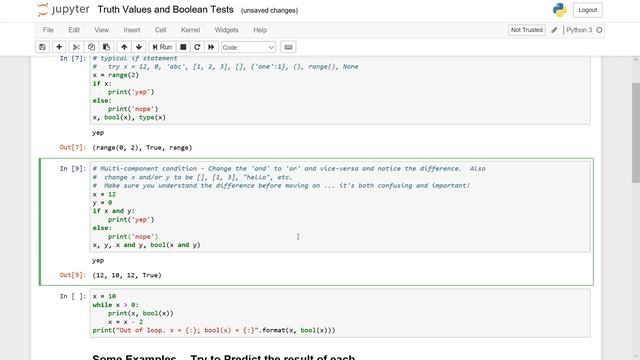The image size is (640, 360).
Task: Click the Out[9] result (12, 10, 12, True)
Action: (127, 275)
